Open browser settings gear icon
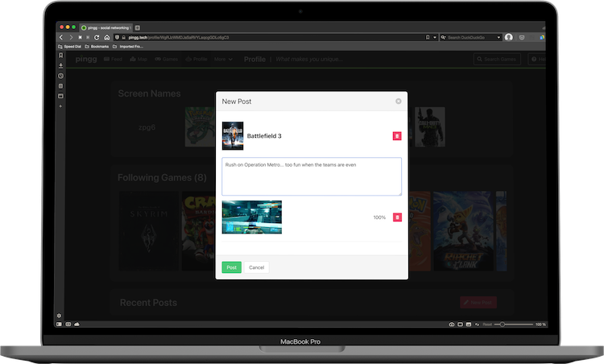Viewport: 604px width, 364px height. [59, 316]
